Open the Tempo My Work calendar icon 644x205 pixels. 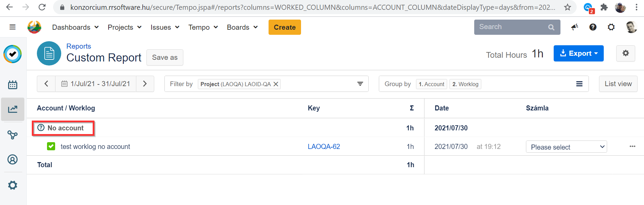point(13,85)
